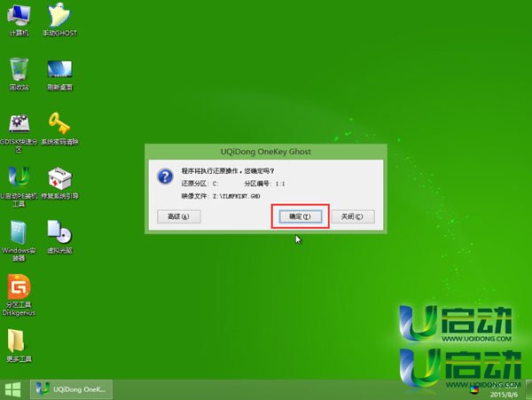Confirm restore with the 确定(Y) button

pos(301,216)
